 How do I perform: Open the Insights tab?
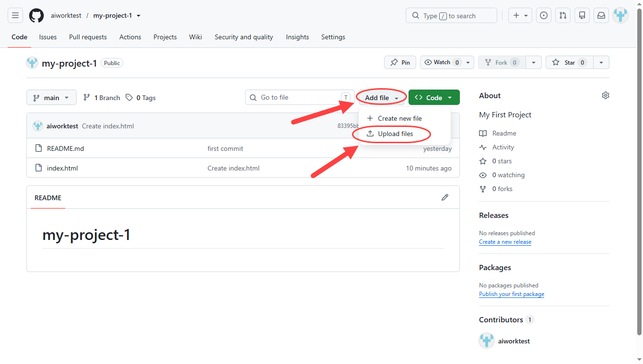click(x=297, y=37)
